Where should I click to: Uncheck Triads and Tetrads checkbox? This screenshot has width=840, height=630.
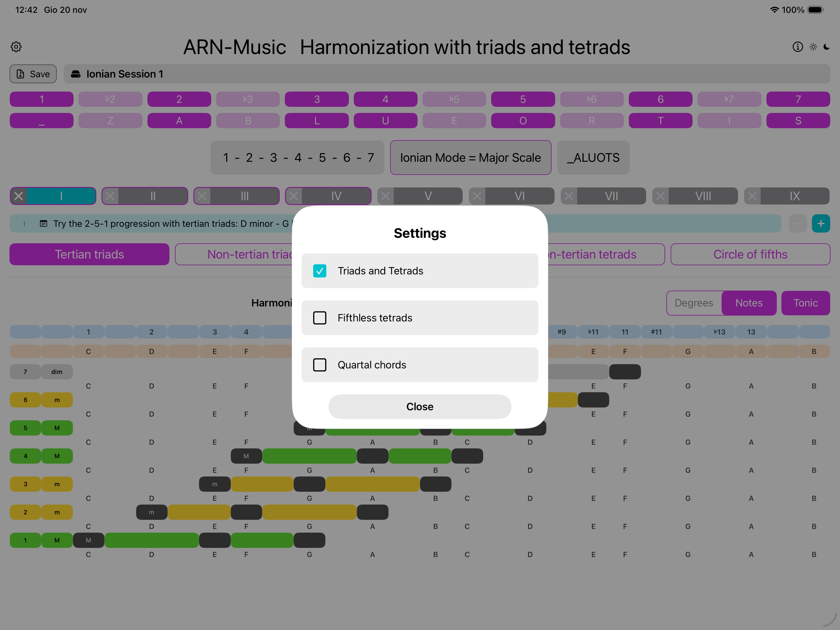click(320, 271)
